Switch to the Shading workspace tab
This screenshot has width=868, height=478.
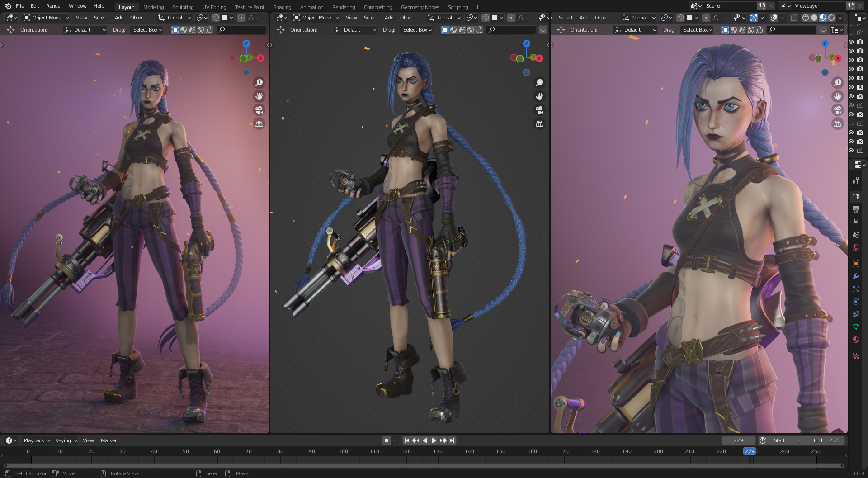(282, 7)
